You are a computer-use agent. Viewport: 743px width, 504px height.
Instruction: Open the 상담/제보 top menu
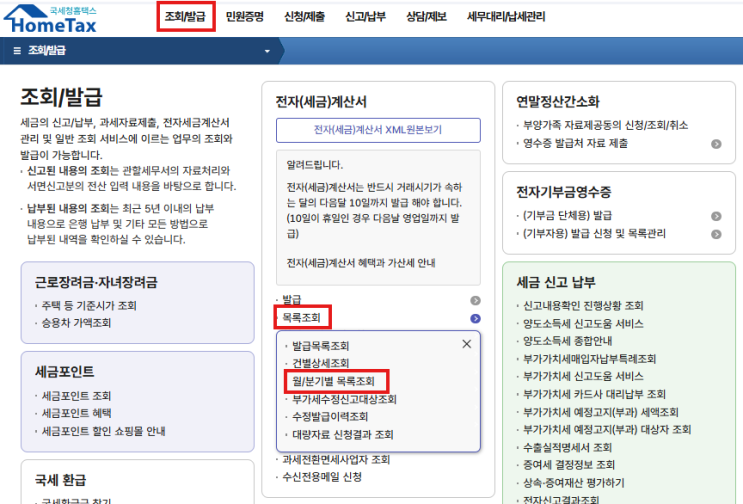426,17
